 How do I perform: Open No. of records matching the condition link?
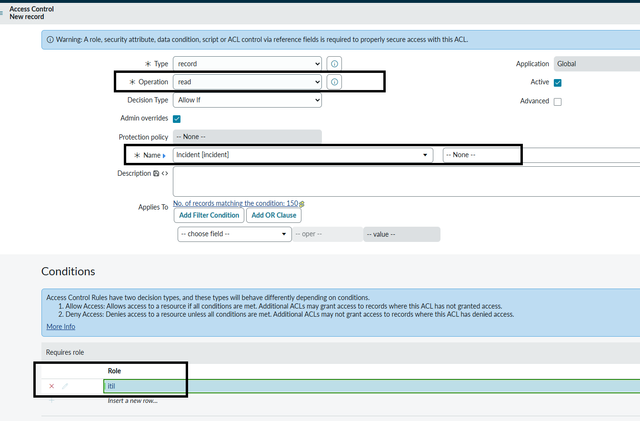pyautogui.click(x=236, y=203)
